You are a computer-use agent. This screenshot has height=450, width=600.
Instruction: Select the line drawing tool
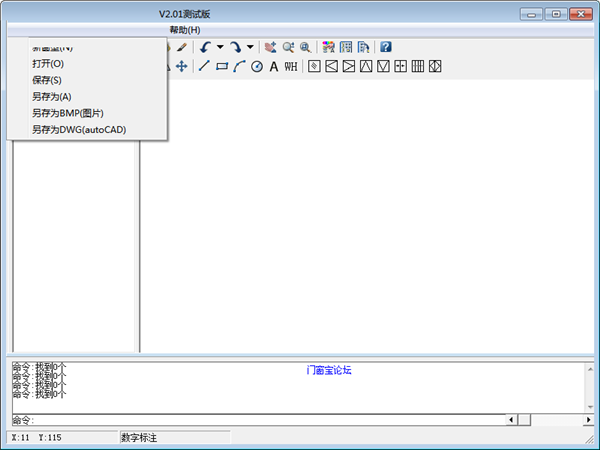tap(204, 66)
